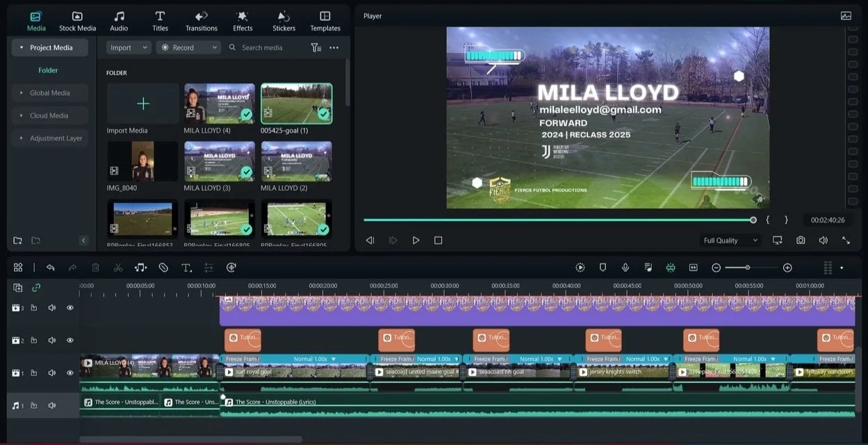Click the timeline zoom slider

(x=747, y=267)
